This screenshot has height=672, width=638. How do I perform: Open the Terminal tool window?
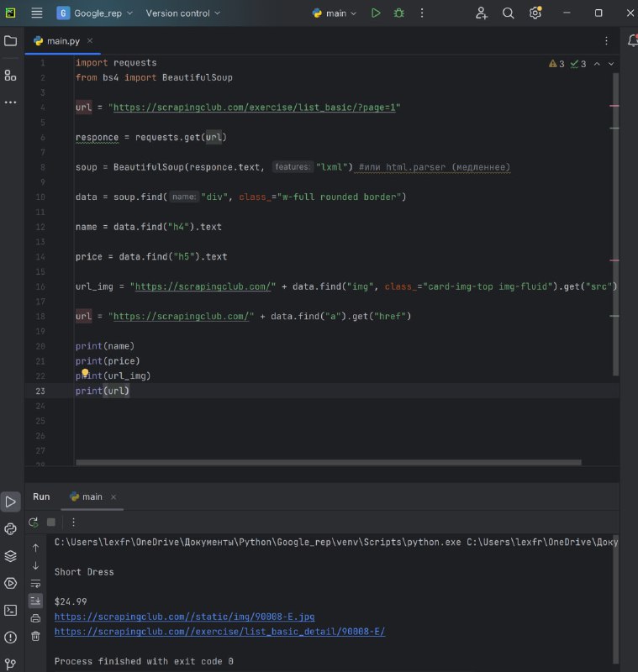click(x=10, y=610)
